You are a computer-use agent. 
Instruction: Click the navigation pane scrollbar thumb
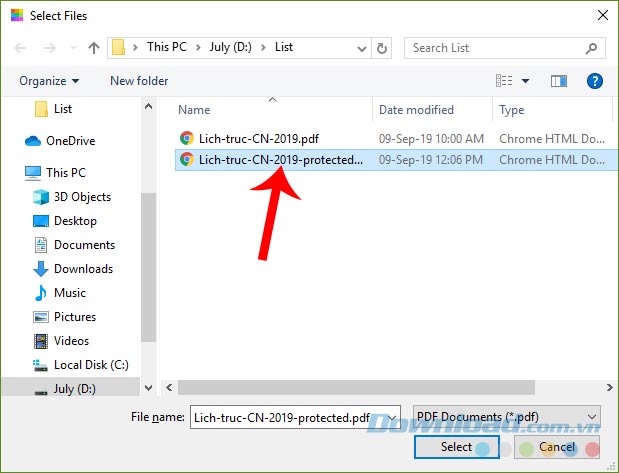148,267
